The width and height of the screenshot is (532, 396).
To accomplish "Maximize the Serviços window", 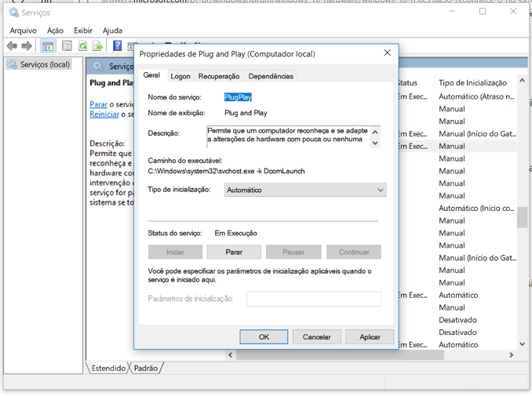I will tap(483, 12).
